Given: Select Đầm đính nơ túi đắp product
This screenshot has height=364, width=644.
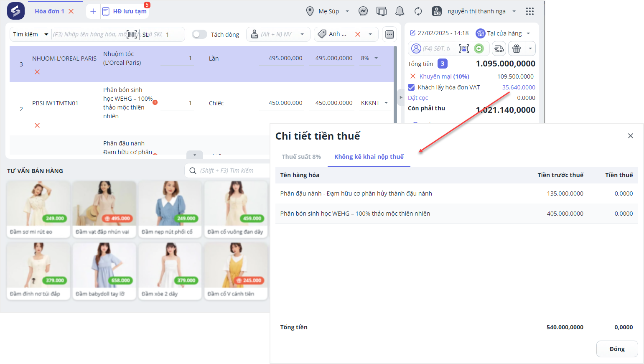Looking at the screenshot, I should [38, 271].
